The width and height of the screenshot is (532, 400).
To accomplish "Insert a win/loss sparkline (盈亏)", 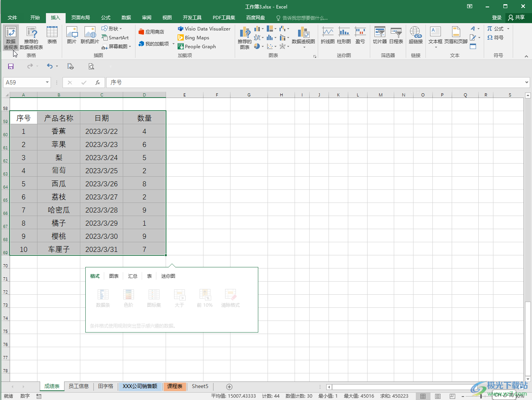I will 360,35.
